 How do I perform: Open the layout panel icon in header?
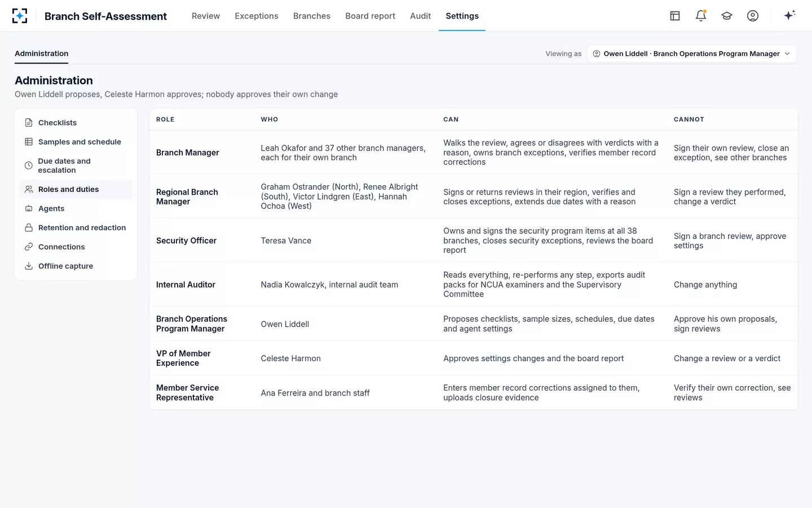pos(675,16)
